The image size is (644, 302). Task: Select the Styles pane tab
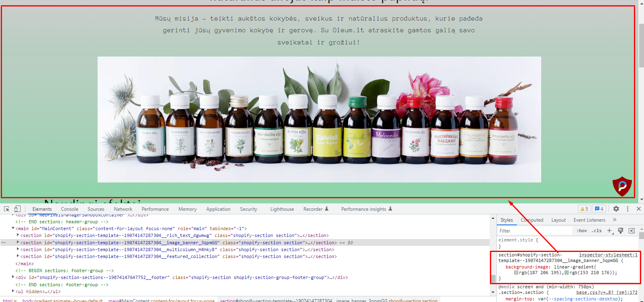pyautogui.click(x=506, y=220)
